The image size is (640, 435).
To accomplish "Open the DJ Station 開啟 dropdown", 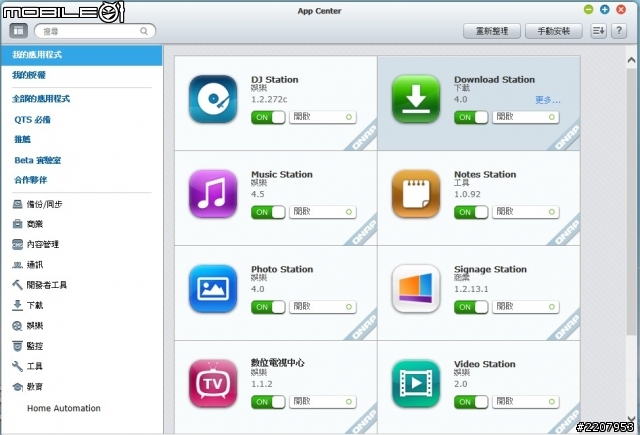I will coord(323,117).
